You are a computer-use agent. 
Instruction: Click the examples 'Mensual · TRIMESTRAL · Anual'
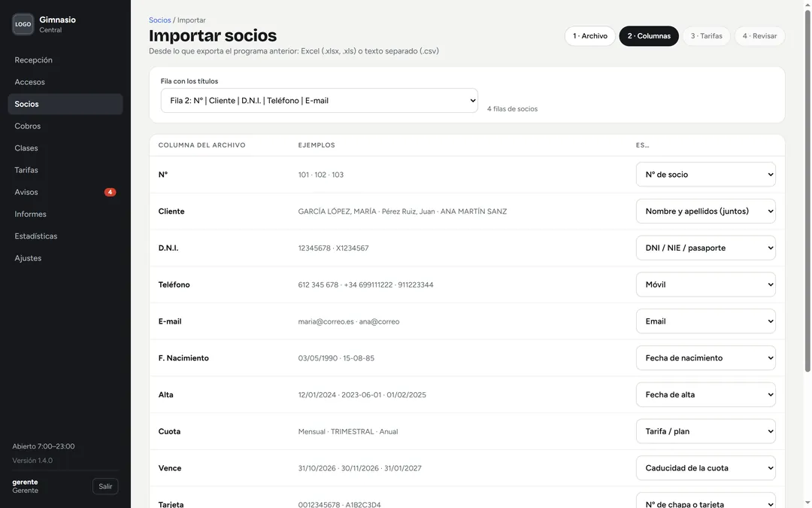pos(348,431)
